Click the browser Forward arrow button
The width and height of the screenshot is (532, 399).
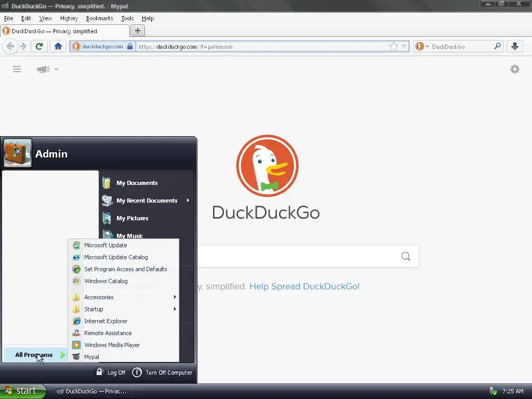pyautogui.click(x=23, y=46)
